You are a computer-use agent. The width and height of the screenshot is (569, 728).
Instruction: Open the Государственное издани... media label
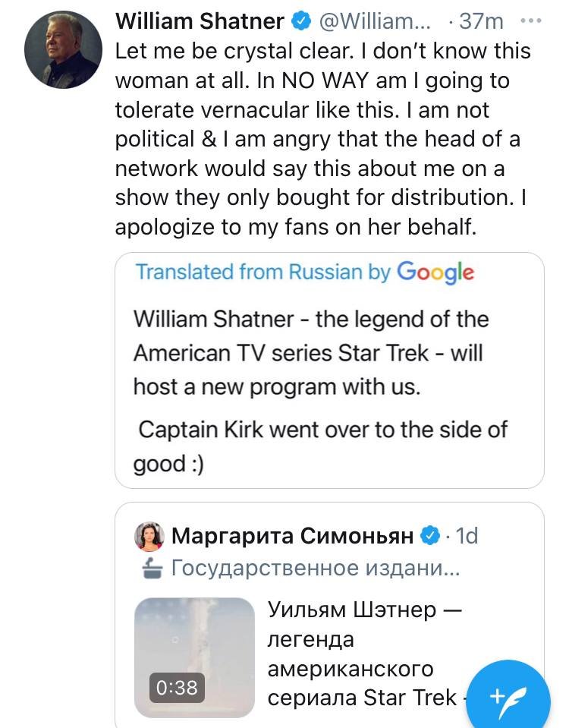pos(316,568)
